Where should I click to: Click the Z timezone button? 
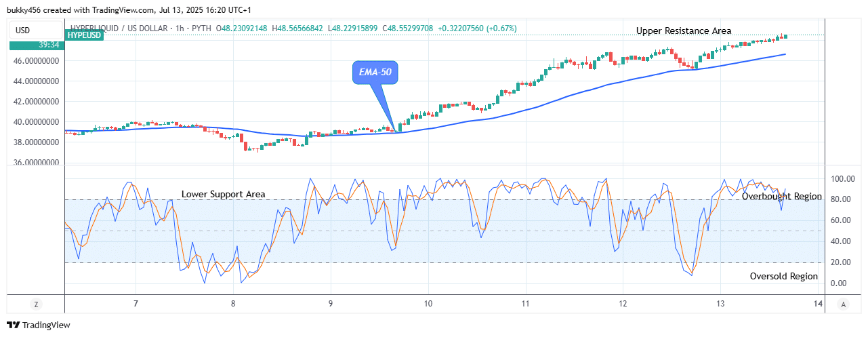(x=35, y=304)
